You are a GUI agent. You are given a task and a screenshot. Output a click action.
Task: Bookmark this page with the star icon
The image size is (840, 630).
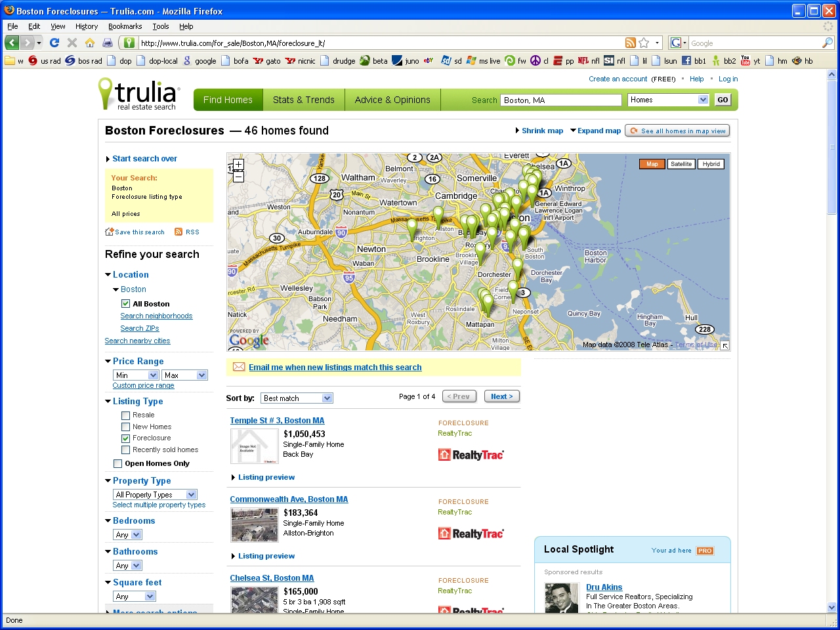(644, 43)
